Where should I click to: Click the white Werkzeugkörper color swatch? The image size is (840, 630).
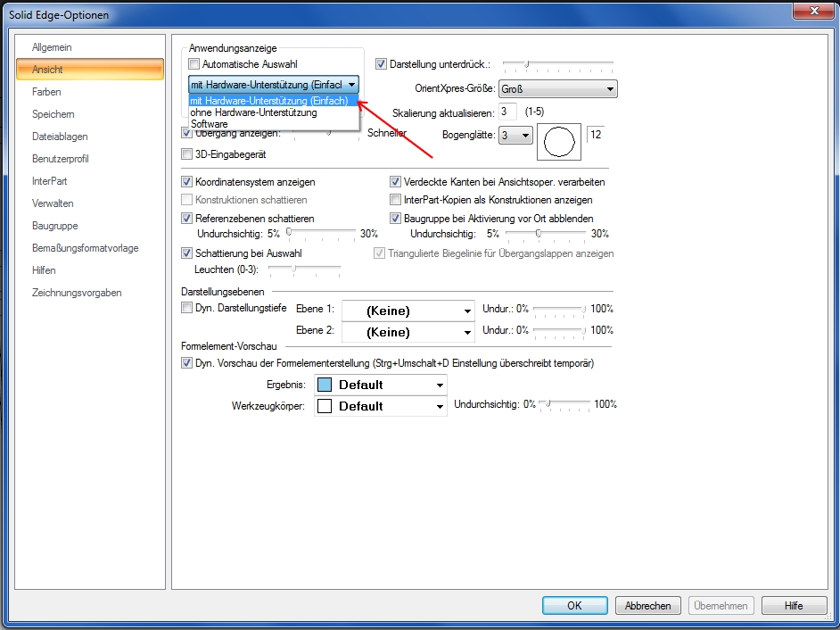(325, 406)
